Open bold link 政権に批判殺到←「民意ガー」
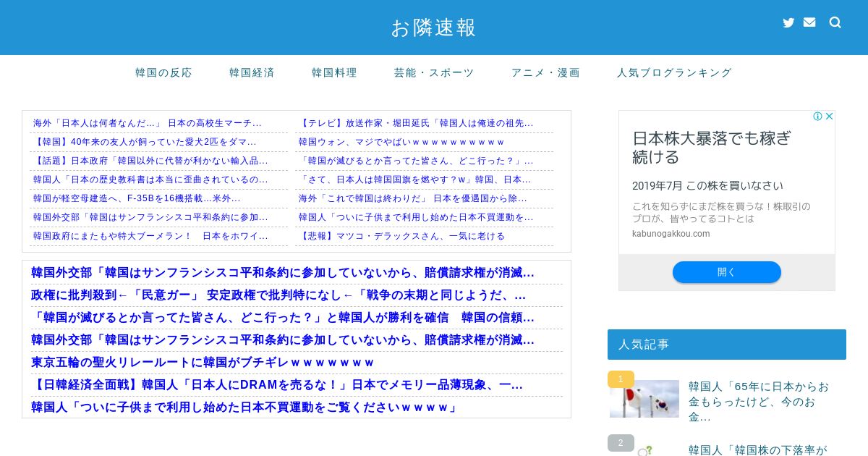Image resolution: width=868 pixels, height=456 pixels. tap(278, 295)
